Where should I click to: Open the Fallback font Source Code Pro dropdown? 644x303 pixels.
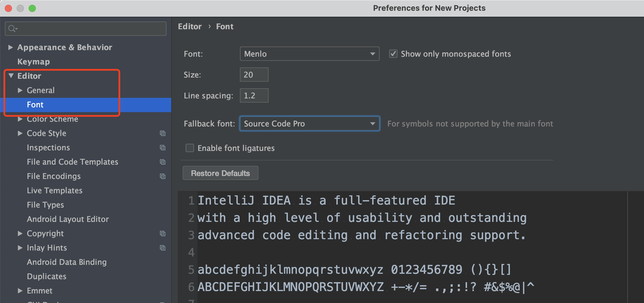[x=309, y=124]
